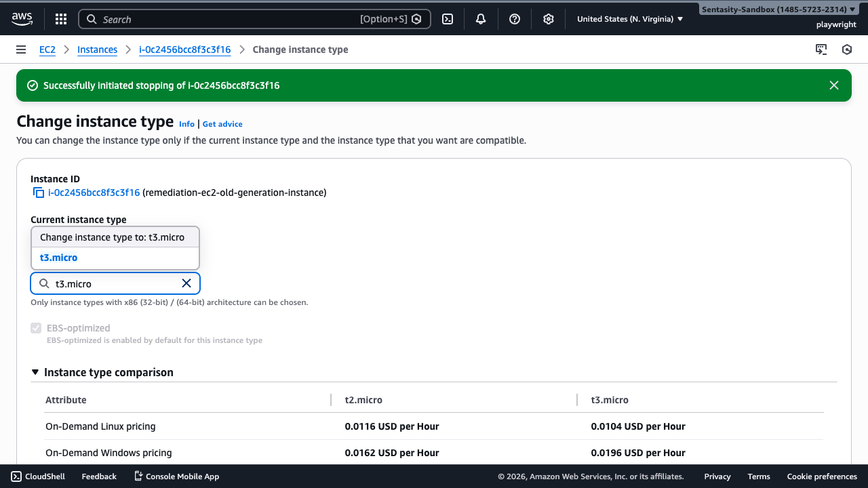Image resolution: width=868 pixels, height=488 pixels.
Task: Open the United States (N. Virginia) region dropdown
Action: pos(630,19)
